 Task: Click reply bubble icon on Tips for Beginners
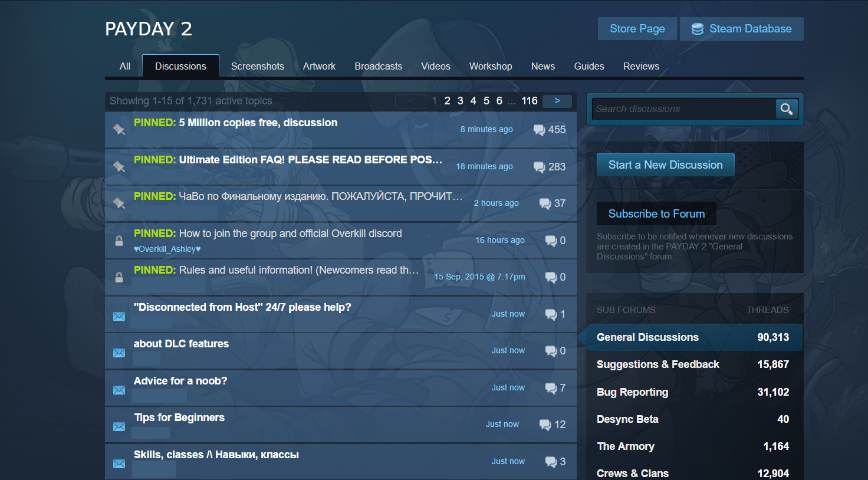[x=545, y=425]
